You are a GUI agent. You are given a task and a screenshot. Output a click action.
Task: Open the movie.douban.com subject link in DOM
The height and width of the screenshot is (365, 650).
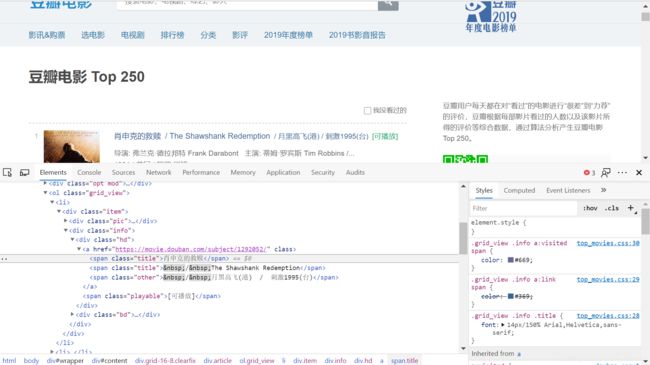190,249
